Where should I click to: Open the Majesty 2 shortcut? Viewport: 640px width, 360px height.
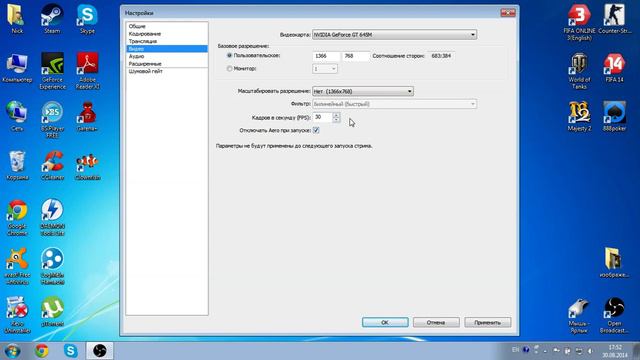click(x=579, y=116)
